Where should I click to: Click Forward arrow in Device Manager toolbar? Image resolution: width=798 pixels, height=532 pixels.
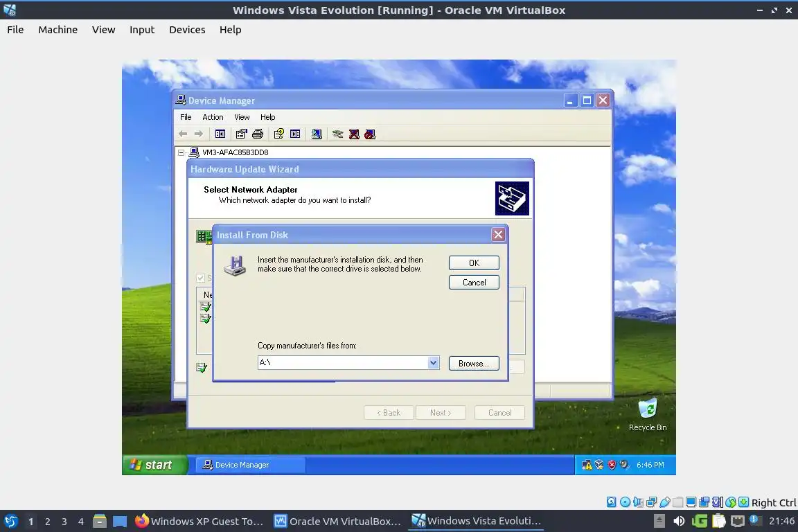[x=199, y=134]
